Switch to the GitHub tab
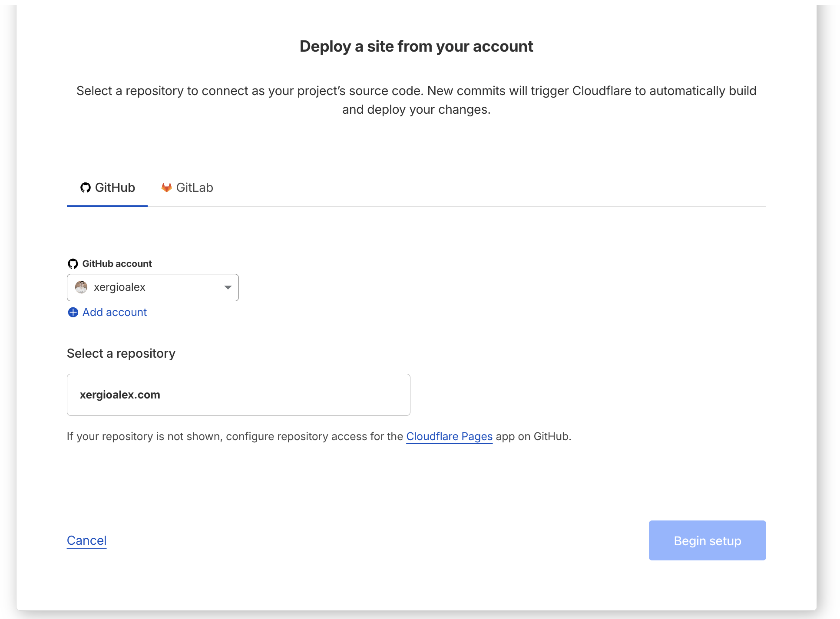The image size is (840, 619). point(107,188)
